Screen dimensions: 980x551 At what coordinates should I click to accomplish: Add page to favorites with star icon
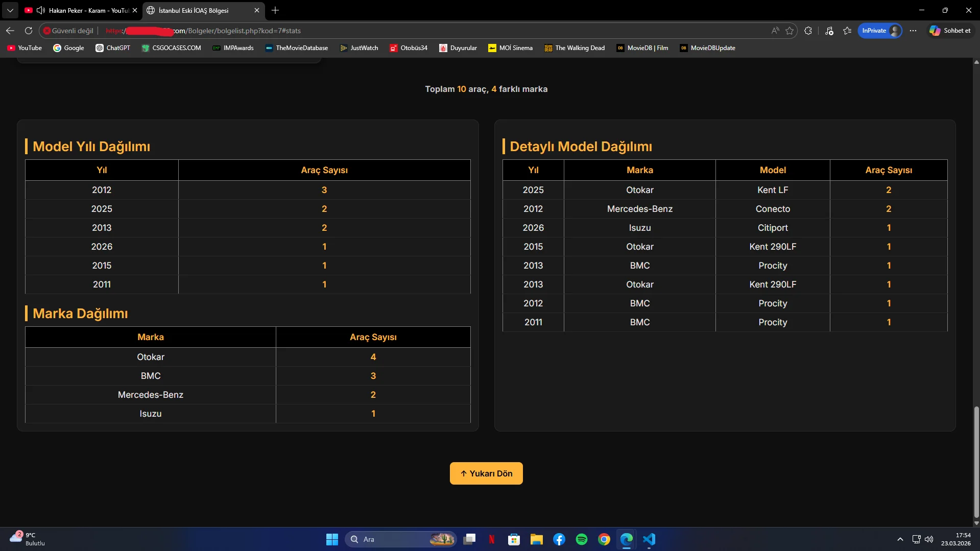click(x=790, y=31)
